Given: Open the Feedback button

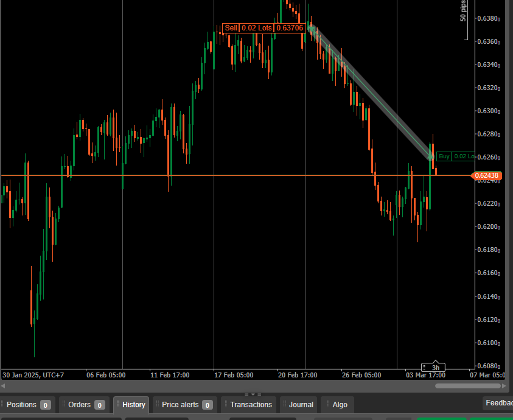Looking at the screenshot, I should [x=498, y=403].
